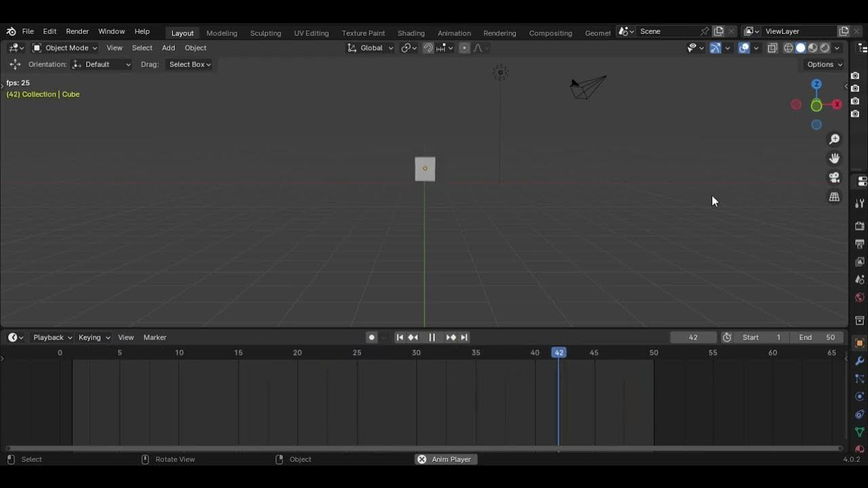Toggle preview range clock icon
Image resolution: width=868 pixels, height=488 pixels.
click(727, 338)
